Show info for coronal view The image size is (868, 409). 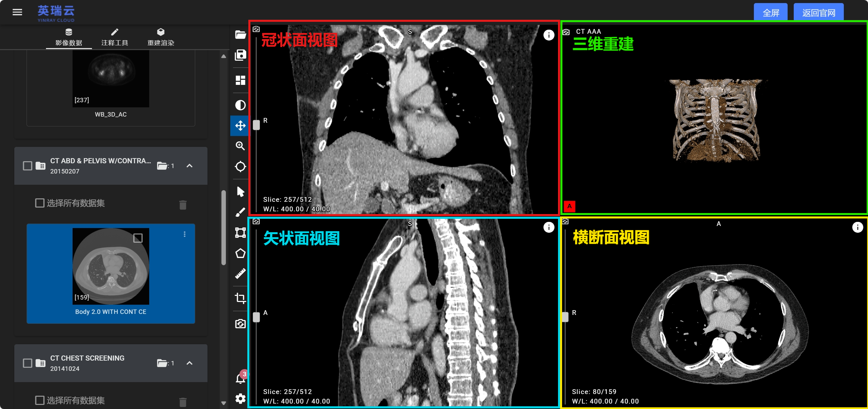548,35
